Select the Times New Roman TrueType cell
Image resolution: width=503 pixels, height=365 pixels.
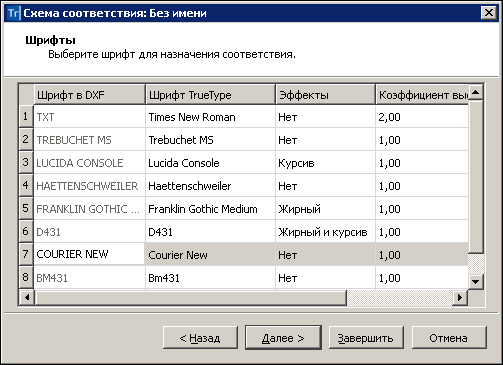click(210, 117)
